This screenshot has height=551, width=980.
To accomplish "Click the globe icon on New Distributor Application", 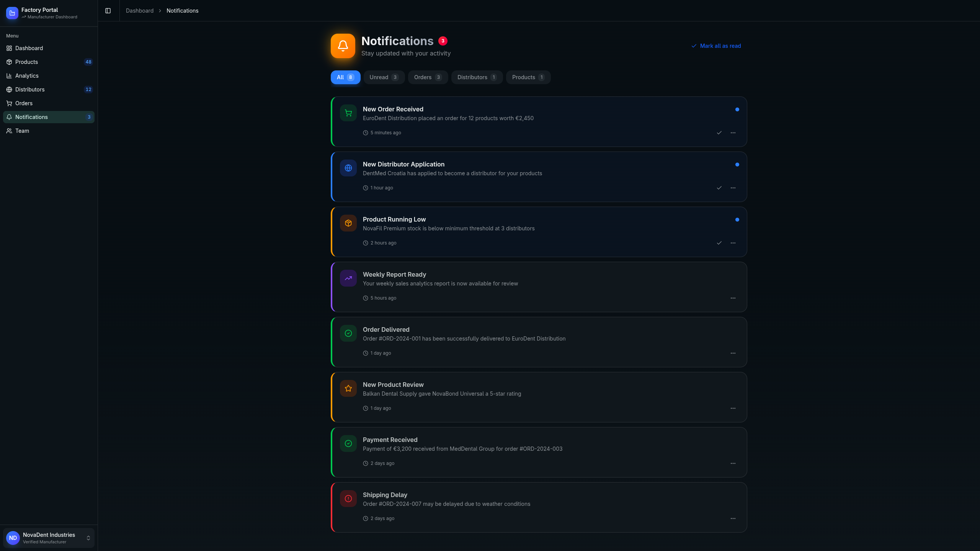I will click(348, 168).
